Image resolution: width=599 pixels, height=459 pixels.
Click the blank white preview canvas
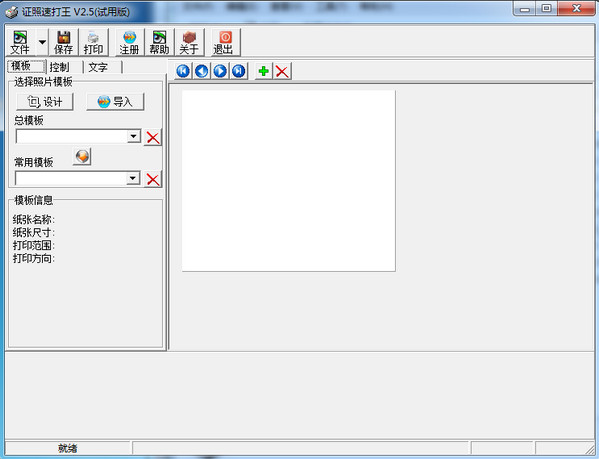pos(288,181)
